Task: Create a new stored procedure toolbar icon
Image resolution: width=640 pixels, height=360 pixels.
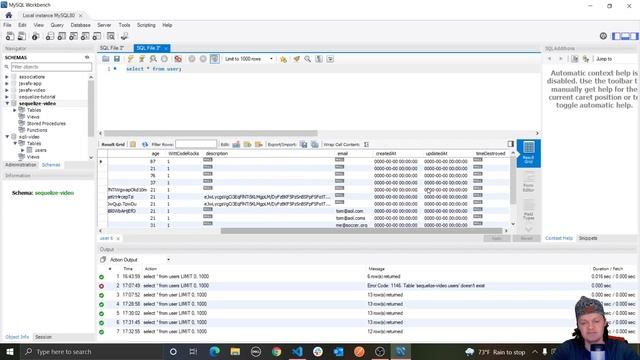Action: [85, 36]
